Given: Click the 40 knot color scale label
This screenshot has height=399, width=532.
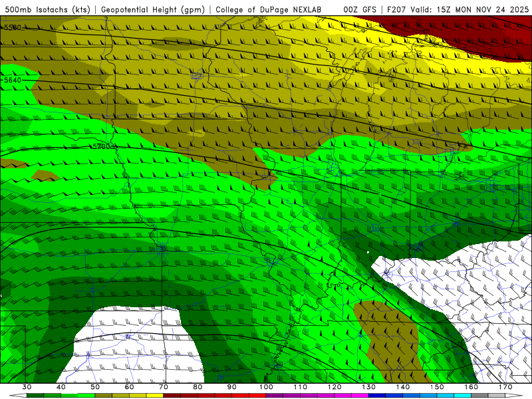Looking at the screenshot, I should coord(61,387).
